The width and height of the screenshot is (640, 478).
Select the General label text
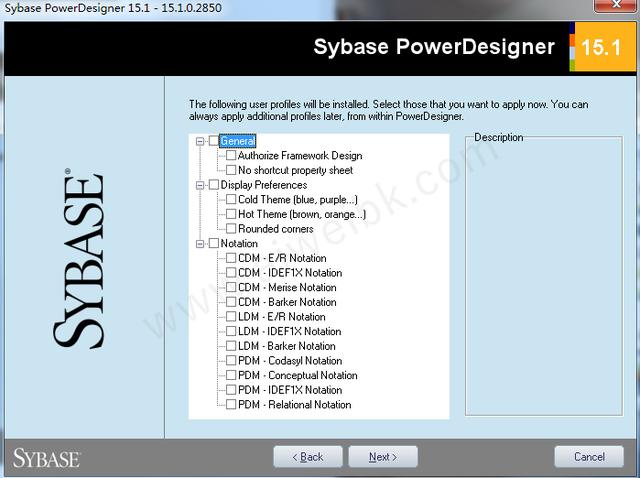238,141
